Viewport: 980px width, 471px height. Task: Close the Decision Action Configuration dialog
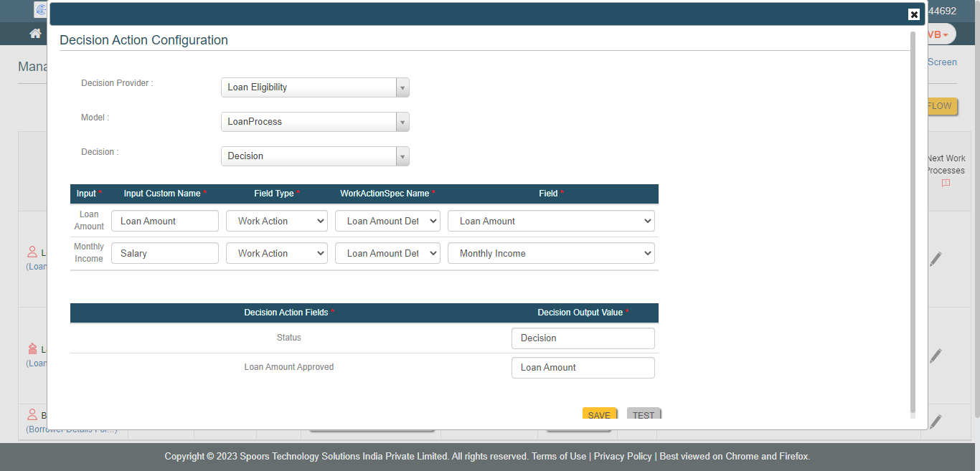click(913, 14)
